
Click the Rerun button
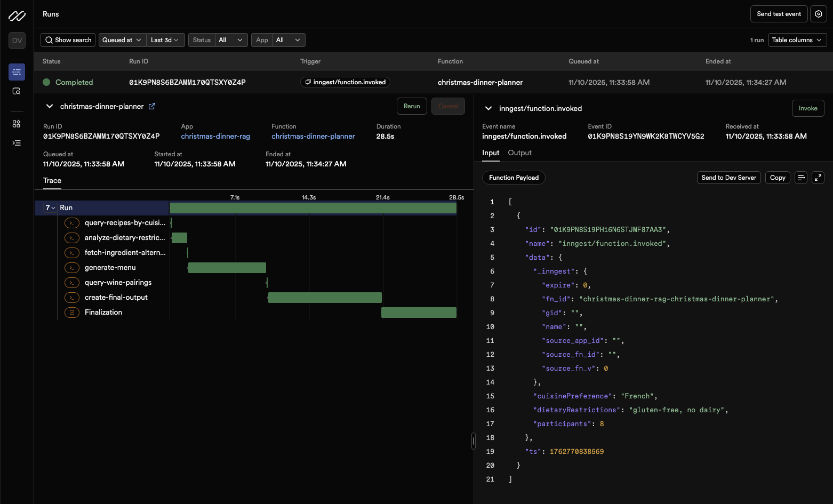click(411, 106)
